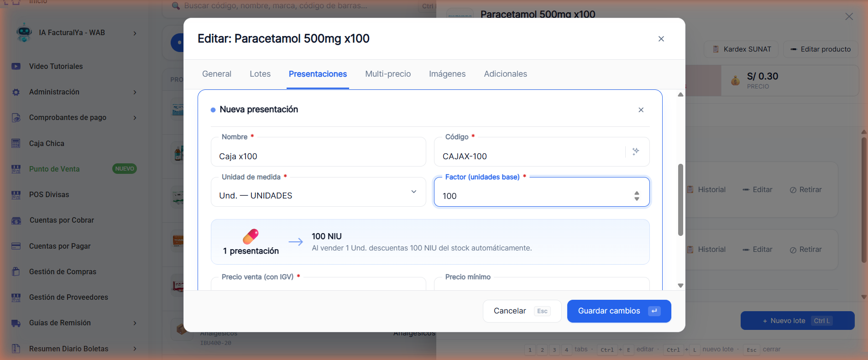Viewport: 868px width, 360px height.
Task: Open Video Tutoriales sidebar icon
Action: (16, 66)
